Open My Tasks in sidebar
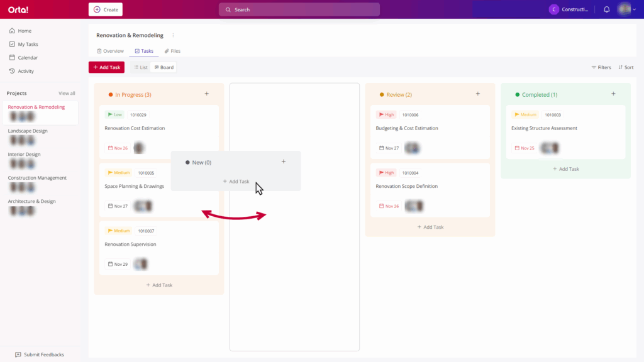Screen dimensions: 644x362 point(28,44)
